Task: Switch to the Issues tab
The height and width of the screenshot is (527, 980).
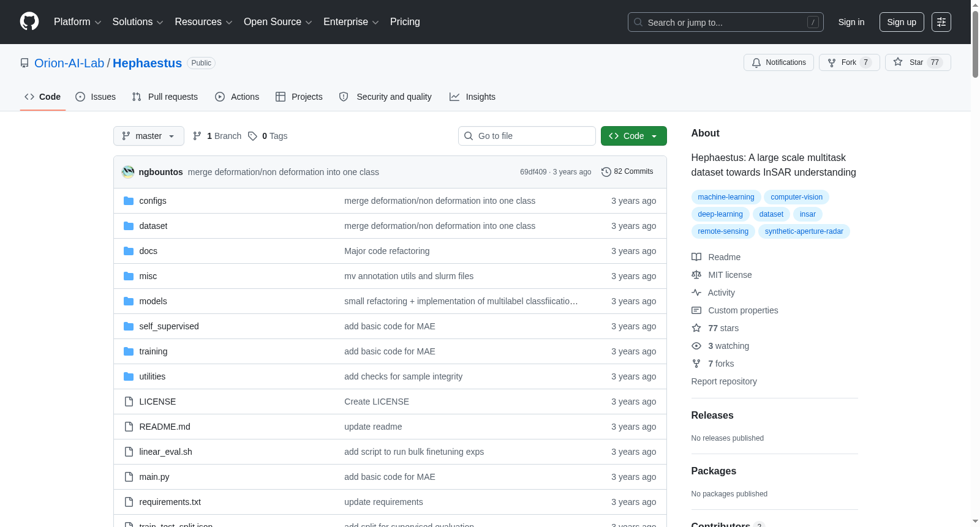Action: click(x=96, y=97)
